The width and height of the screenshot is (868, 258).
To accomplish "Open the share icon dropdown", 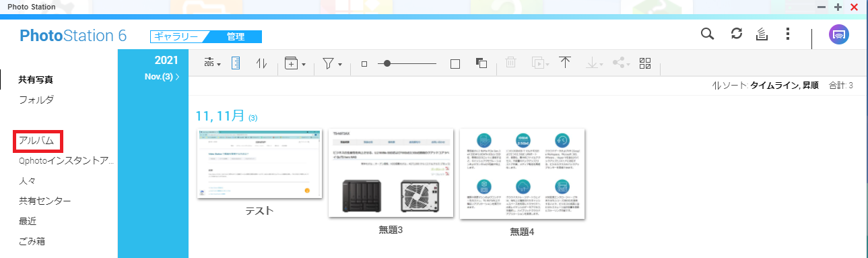I will pyautogui.click(x=620, y=63).
